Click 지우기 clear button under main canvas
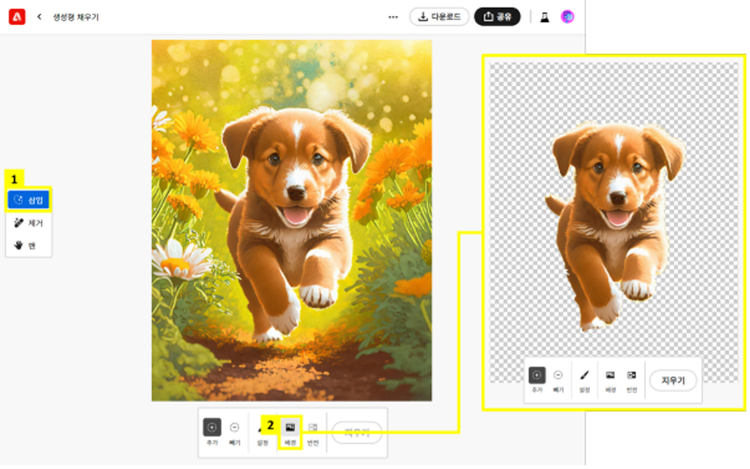 [x=357, y=433]
